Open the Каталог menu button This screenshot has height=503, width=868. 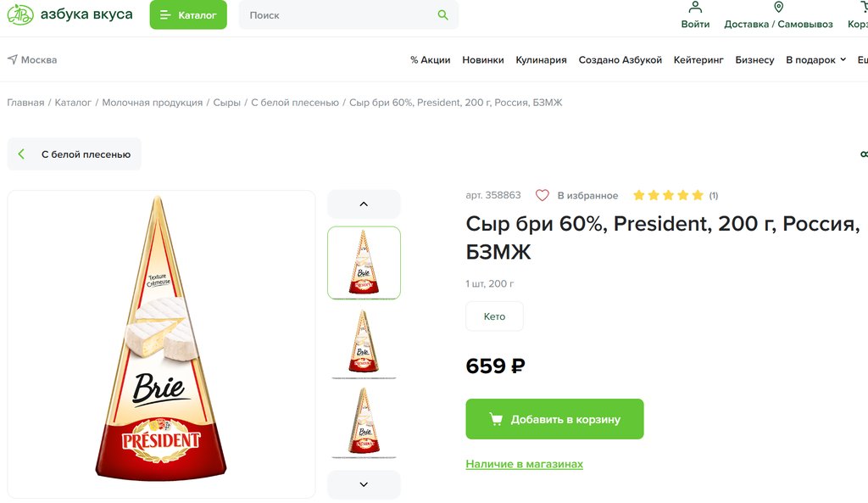point(188,15)
